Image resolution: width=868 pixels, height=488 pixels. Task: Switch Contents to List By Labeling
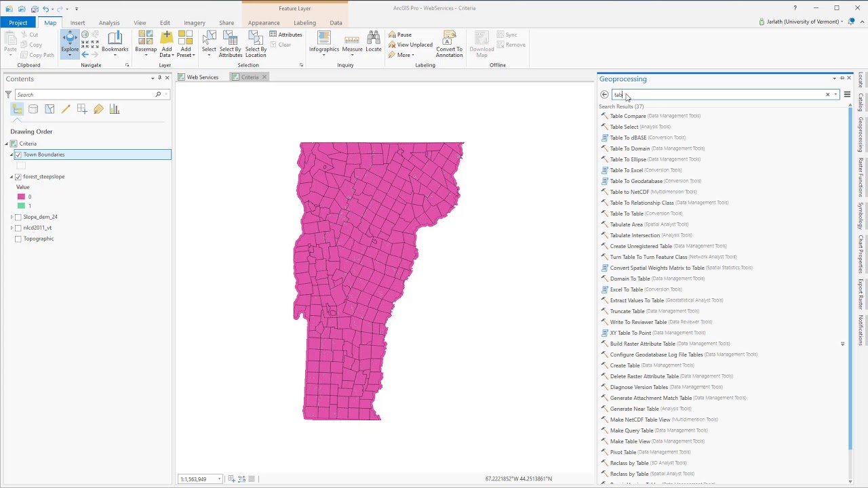98,109
